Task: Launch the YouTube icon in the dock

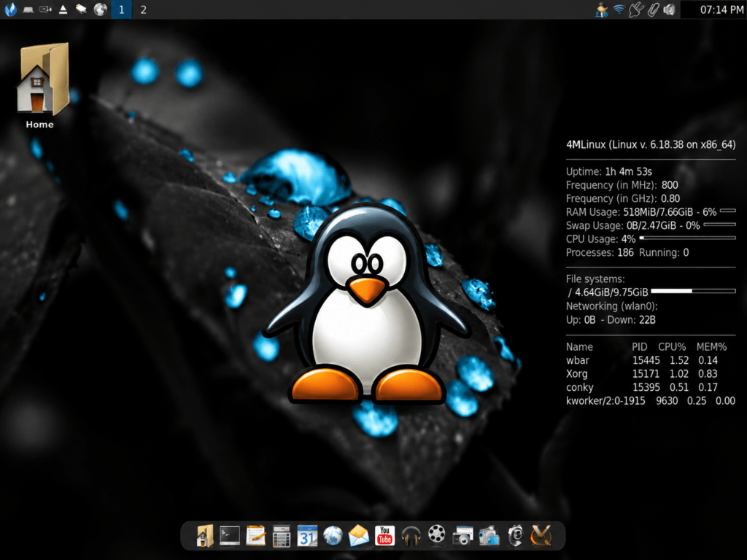Action: (x=384, y=536)
